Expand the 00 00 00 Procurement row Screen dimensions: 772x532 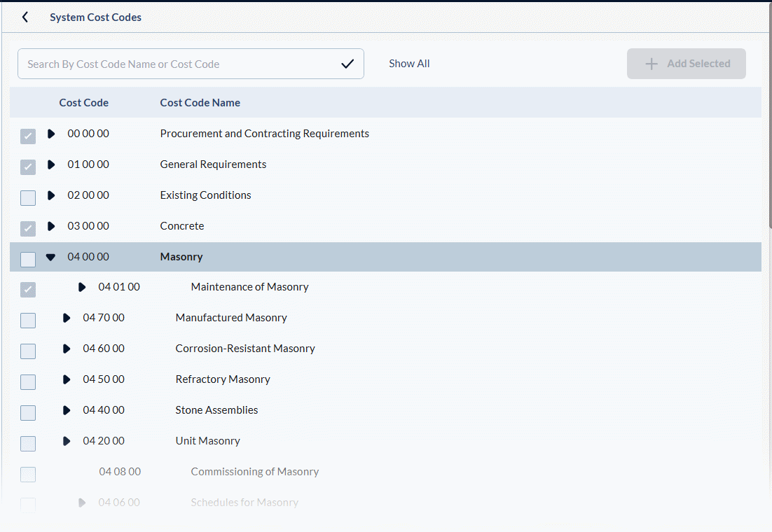point(51,134)
